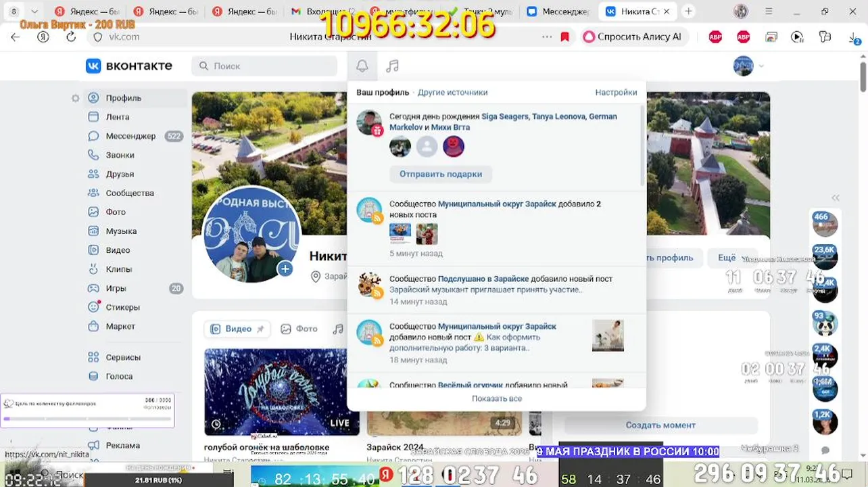Click the VK search field

click(264, 66)
